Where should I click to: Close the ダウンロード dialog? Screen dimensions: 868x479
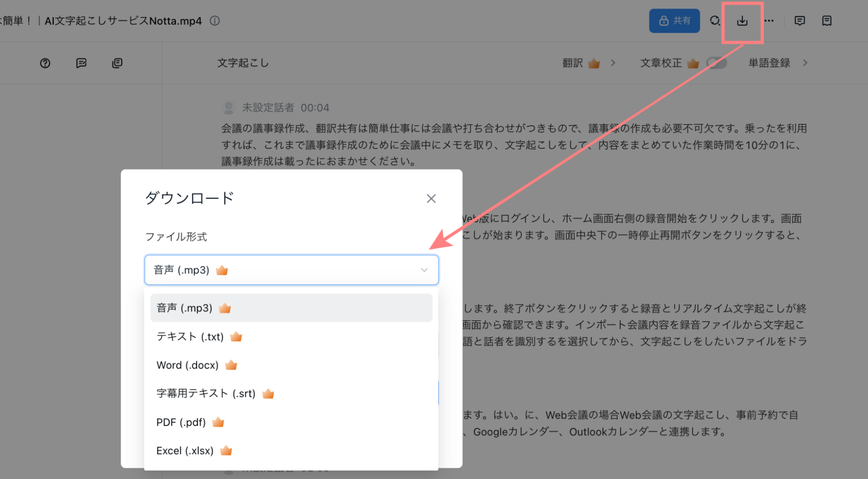[x=431, y=199]
